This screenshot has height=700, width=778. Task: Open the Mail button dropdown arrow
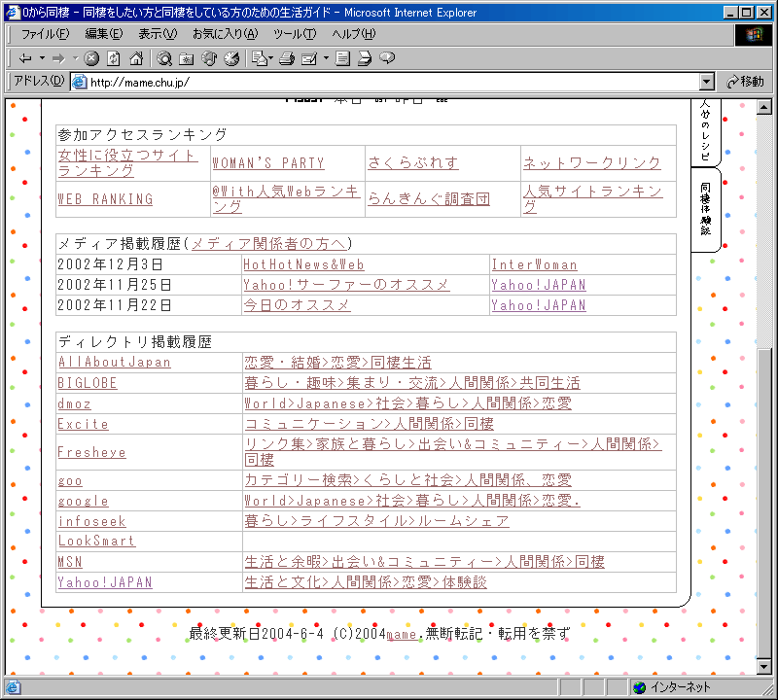pos(271,58)
